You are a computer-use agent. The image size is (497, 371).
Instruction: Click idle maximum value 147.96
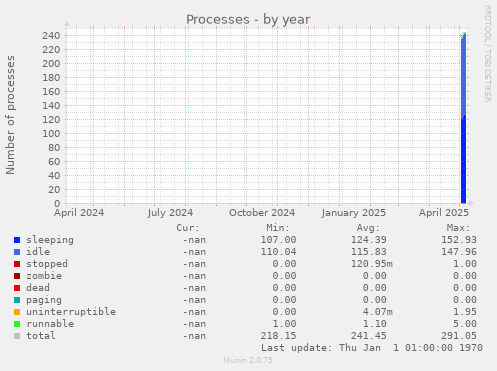pos(459,252)
